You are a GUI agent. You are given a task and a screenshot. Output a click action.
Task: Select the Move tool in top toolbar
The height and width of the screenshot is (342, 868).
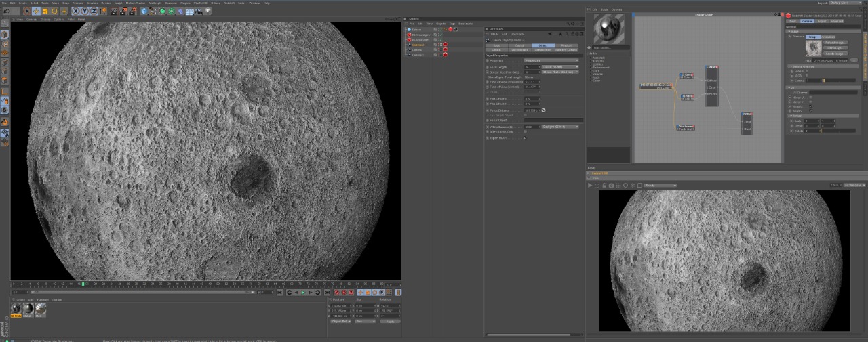[x=36, y=12]
